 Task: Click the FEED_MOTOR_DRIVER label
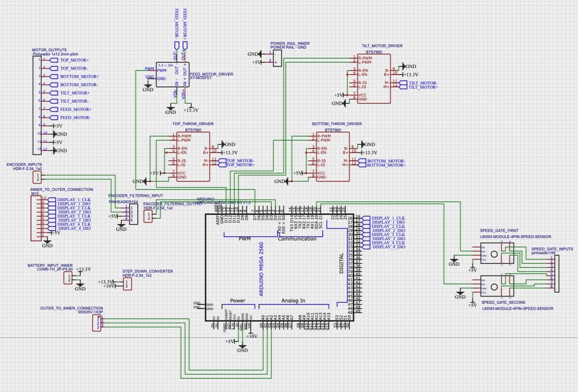coord(211,74)
